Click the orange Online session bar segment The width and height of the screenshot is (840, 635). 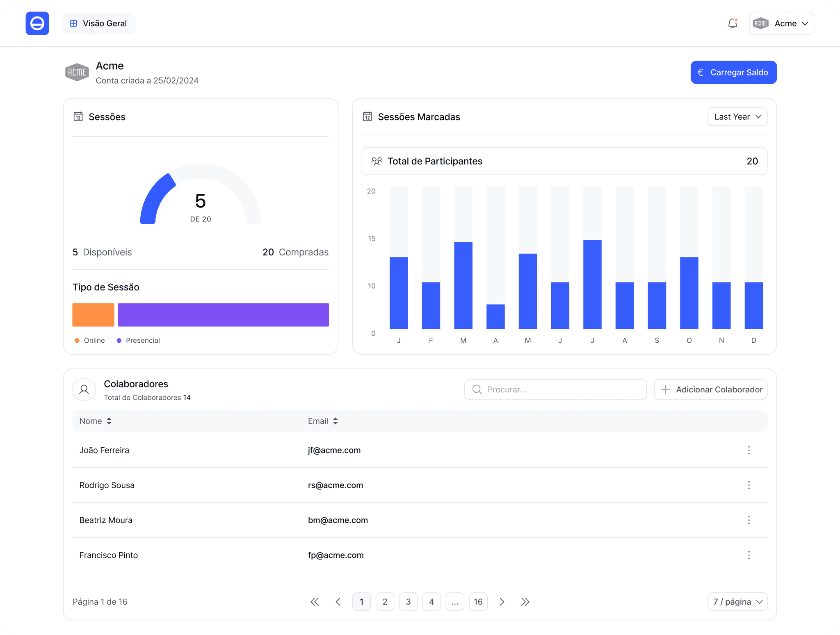(x=93, y=315)
